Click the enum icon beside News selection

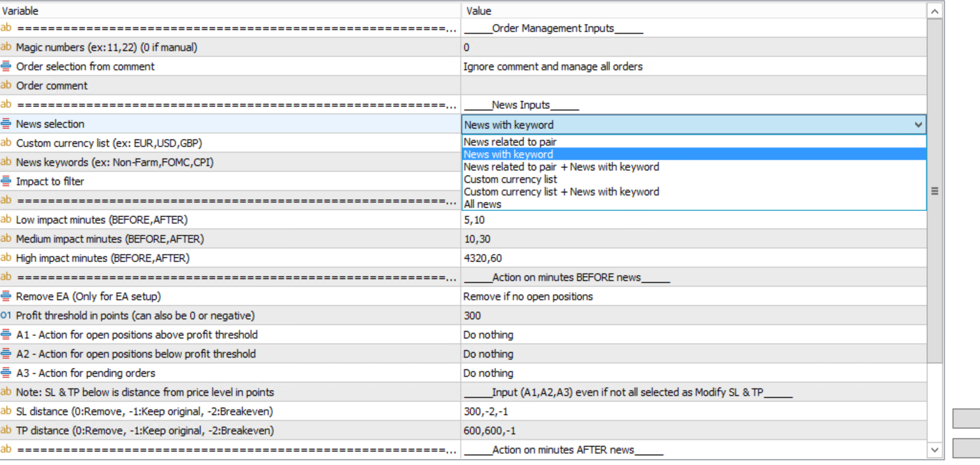pyautogui.click(x=6, y=124)
